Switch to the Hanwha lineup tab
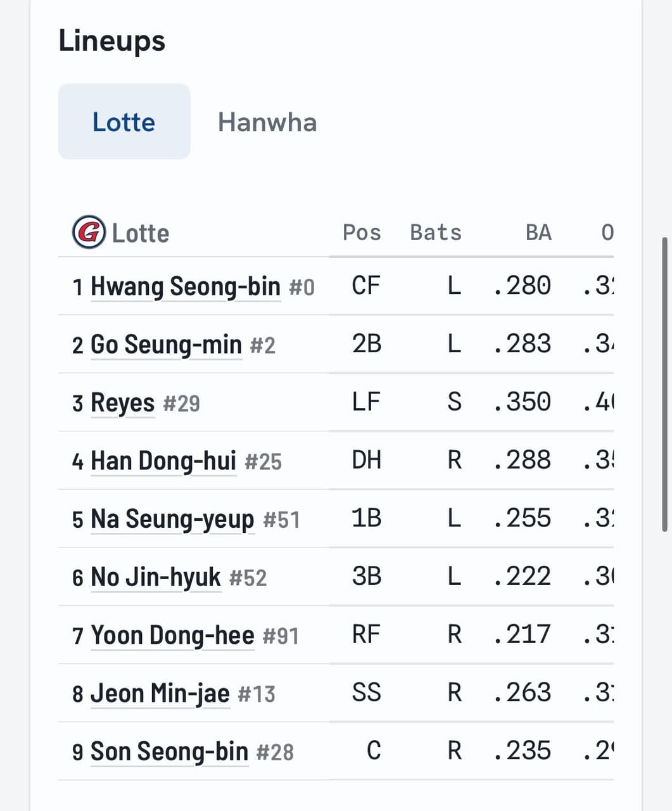Image resolution: width=672 pixels, height=811 pixels. [x=267, y=122]
